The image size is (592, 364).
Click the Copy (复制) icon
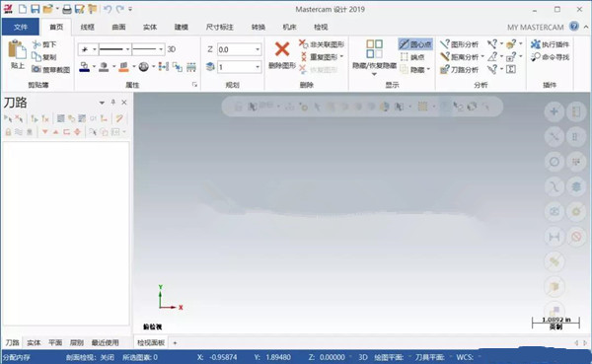(x=37, y=56)
